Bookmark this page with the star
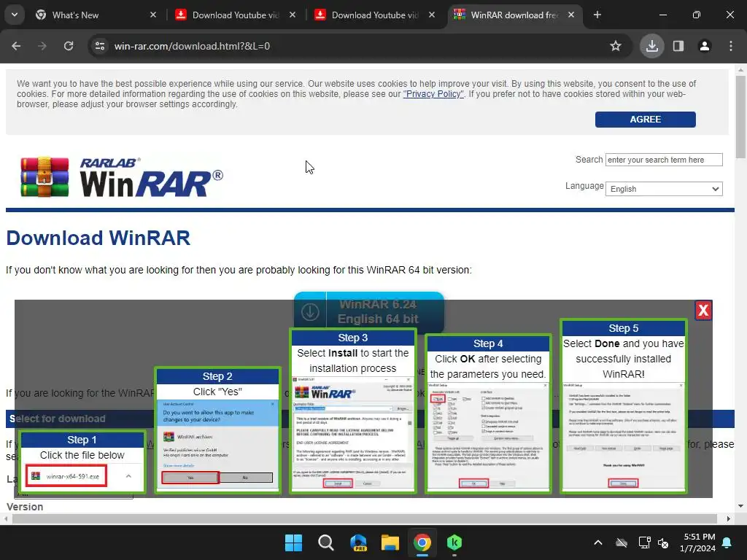 point(616,46)
